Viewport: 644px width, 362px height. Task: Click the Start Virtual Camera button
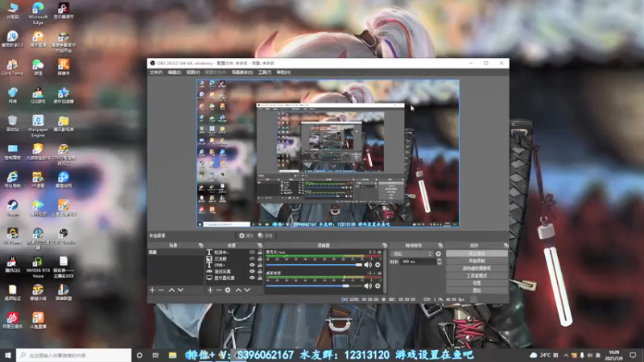(x=477, y=269)
